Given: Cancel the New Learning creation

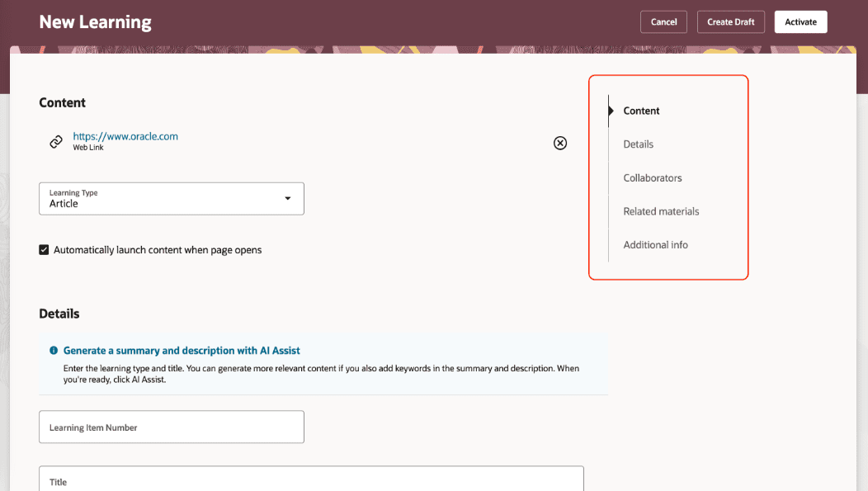Looking at the screenshot, I should (663, 21).
